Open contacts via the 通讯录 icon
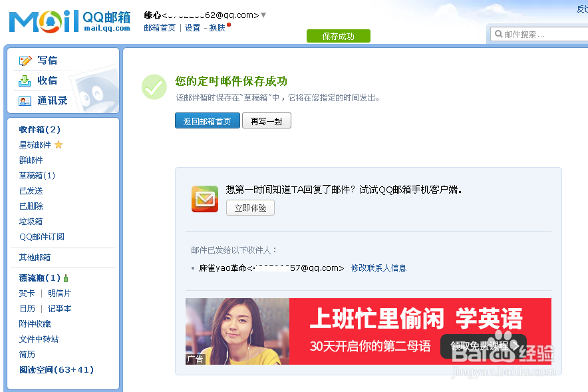Image resolution: width=588 pixels, height=392 pixels. [x=25, y=100]
